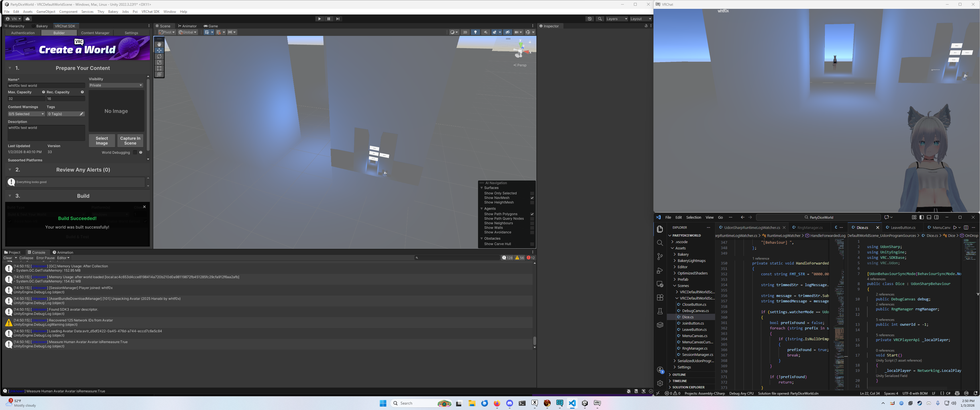980x410 pixels.
Task: Uncheck Show NavMesh in AI Navigation
Action: click(x=532, y=198)
